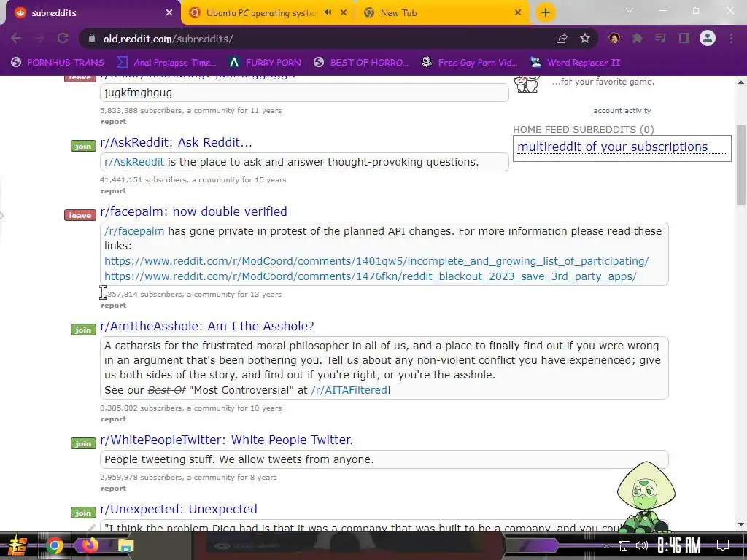Screen dimensions: 747x560
Task: Join the r/WhitePeopleTwitter subreddit
Action: (83, 443)
